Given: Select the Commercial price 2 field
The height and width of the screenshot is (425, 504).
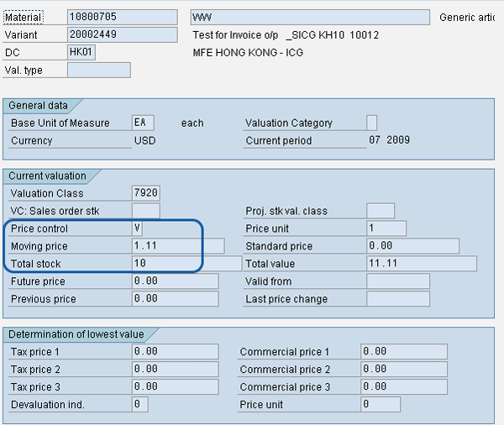Looking at the screenshot, I should 403,370.
